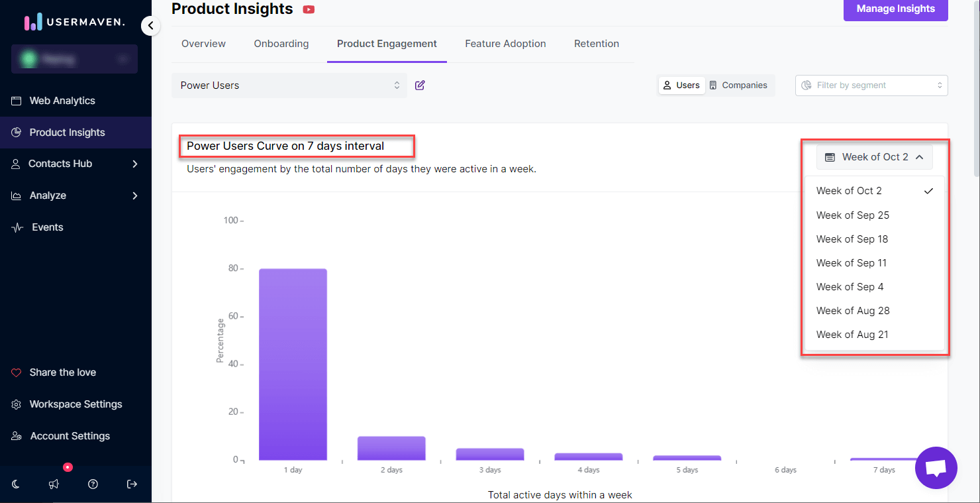Image resolution: width=980 pixels, height=503 pixels.
Task: Collapse the Week of Oct 2 dropdown
Action: 874,157
